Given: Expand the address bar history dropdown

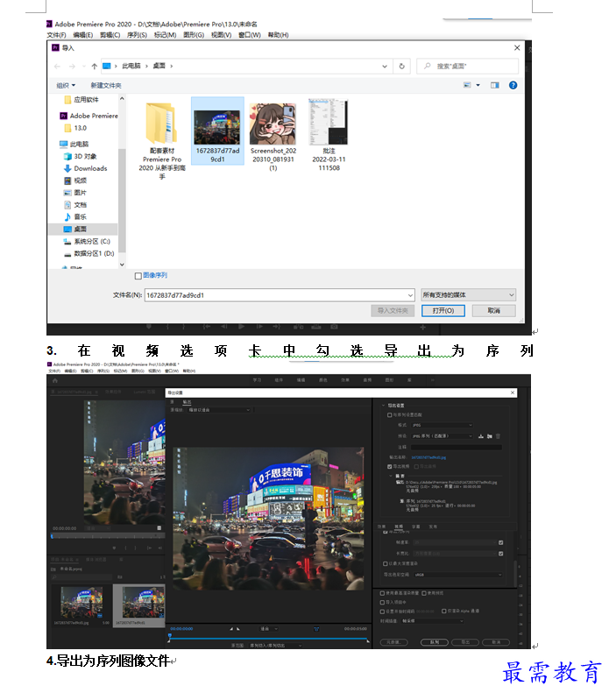Looking at the screenshot, I should [x=385, y=66].
